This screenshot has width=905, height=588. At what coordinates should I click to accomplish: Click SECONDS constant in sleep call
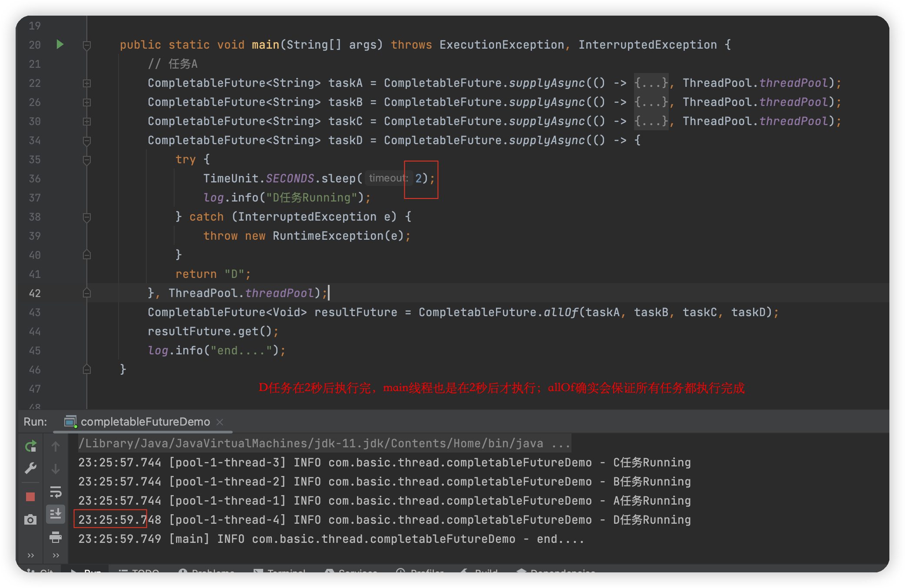tap(290, 178)
